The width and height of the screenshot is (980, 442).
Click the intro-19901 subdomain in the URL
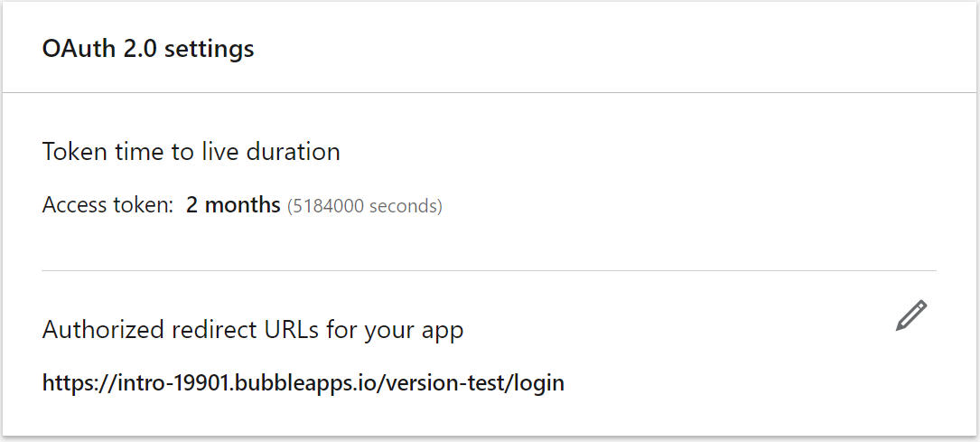point(169,382)
